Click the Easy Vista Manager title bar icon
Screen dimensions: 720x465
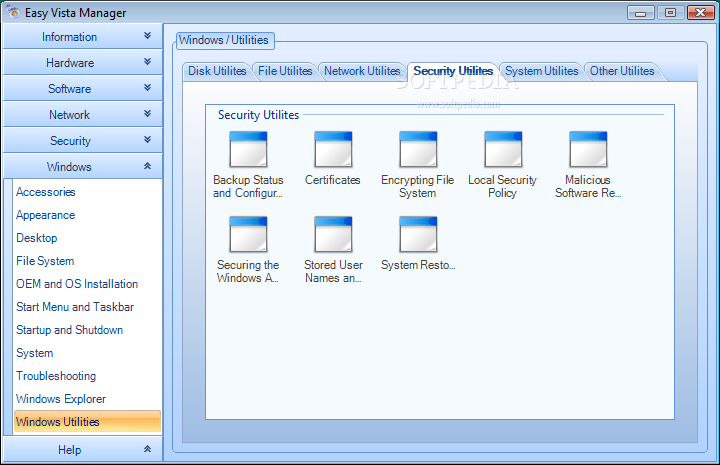(13, 12)
